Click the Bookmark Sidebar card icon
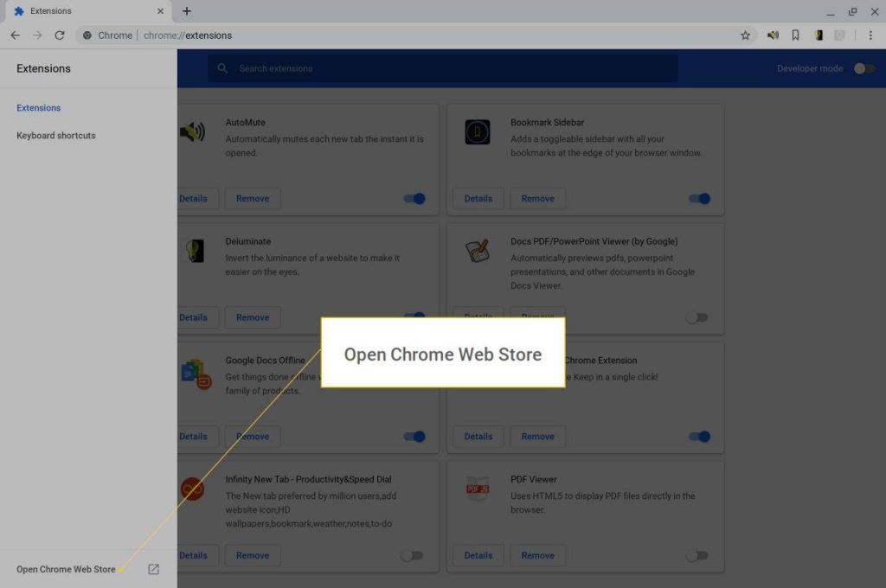 click(478, 131)
